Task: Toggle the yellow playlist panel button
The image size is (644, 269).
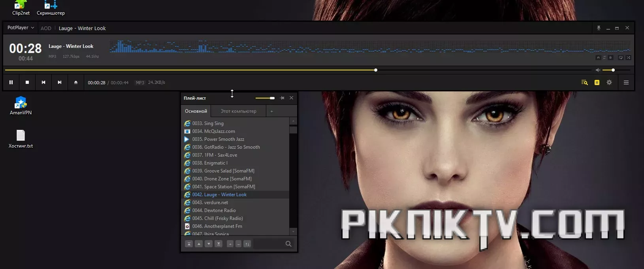Action: (x=597, y=82)
